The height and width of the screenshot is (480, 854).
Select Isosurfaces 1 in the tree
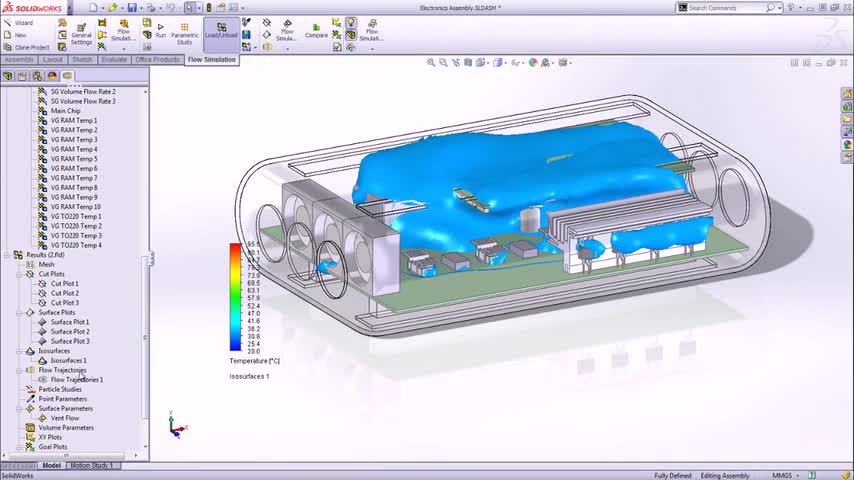click(68, 360)
